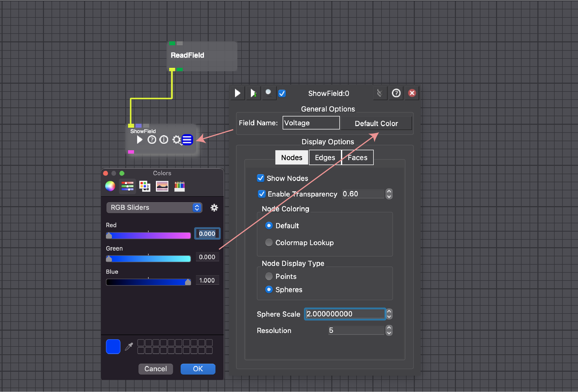Select Points node display type
This screenshot has height=392, width=578.
(269, 276)
